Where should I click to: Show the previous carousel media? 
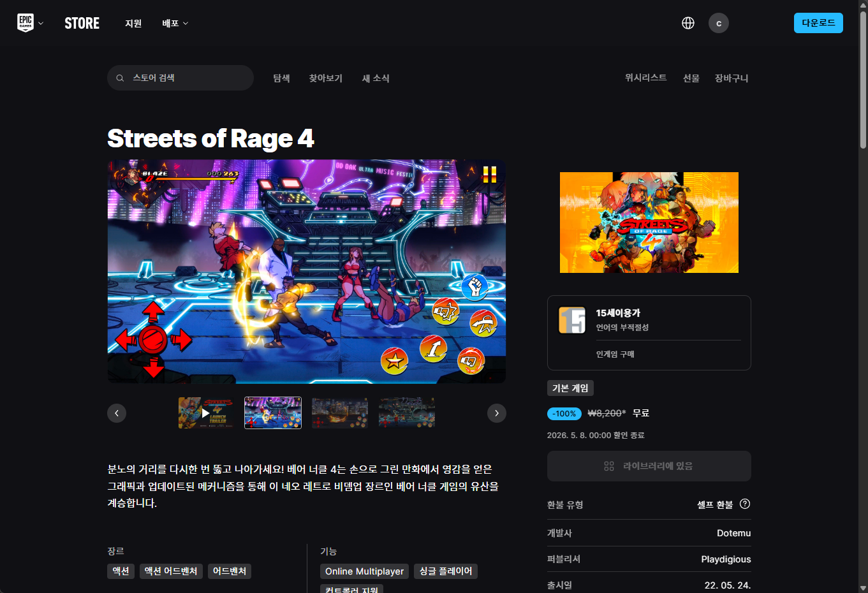117,413
